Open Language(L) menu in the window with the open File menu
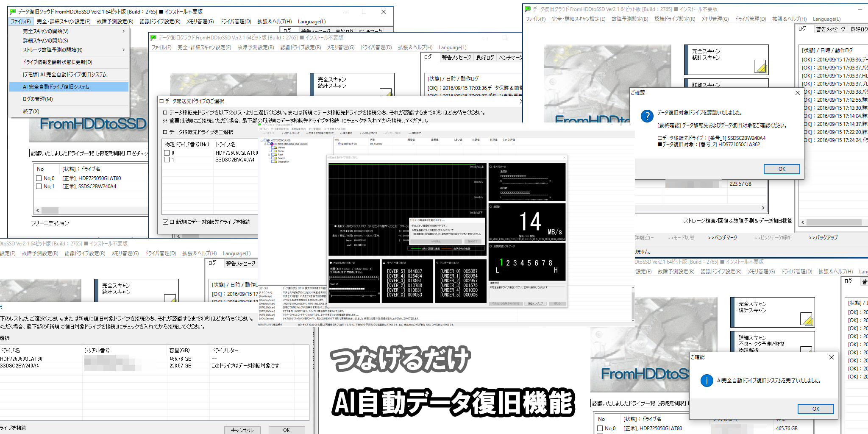The height and width of the screenshot is (434, 868). (312, 22)
